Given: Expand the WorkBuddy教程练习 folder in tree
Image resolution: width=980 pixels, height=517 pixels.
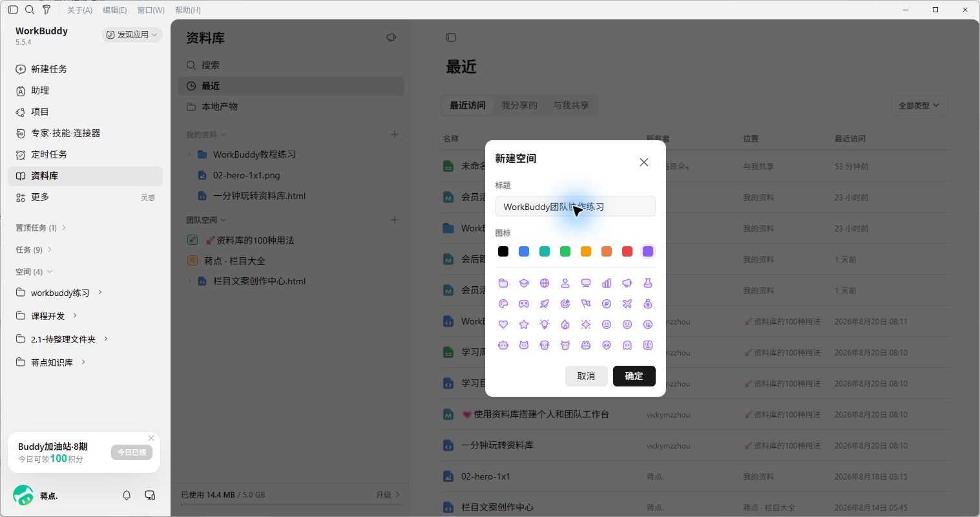Looking at the screenshot, I should pos(189,154).
